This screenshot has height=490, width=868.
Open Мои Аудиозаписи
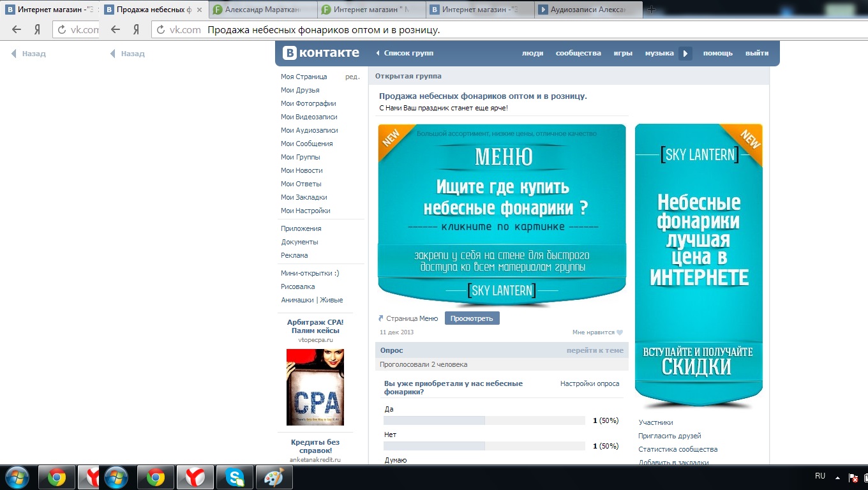pyautogui.click(x=310, y=130)
